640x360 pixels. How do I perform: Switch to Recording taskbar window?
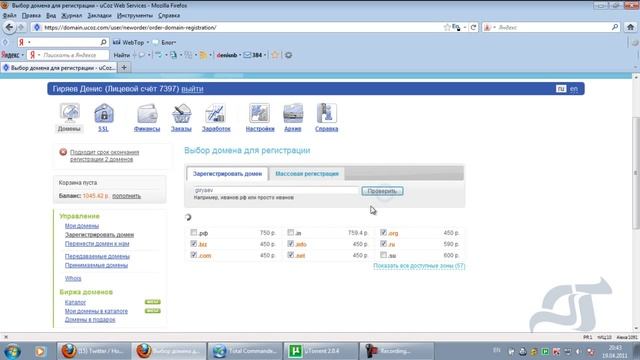(396, 351)
